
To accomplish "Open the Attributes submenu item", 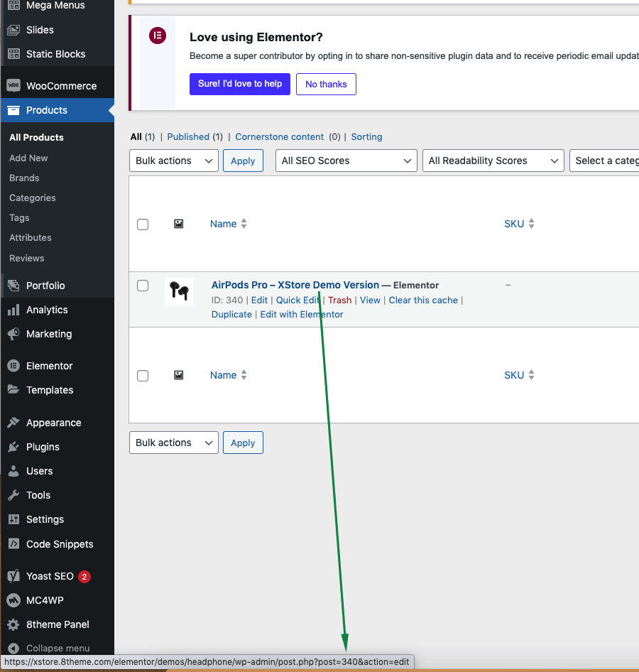I will (31, 237).
